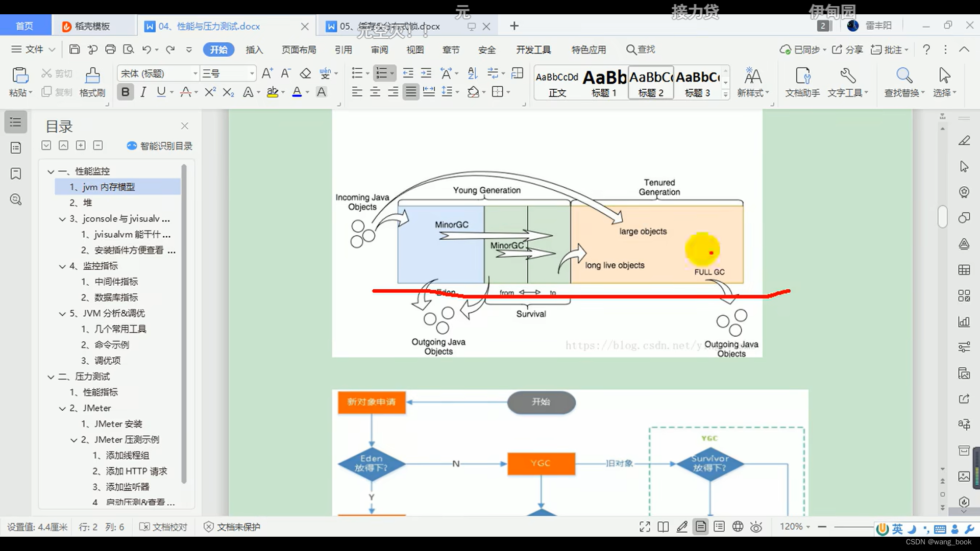
Task: Collapse the 5、JVM 分析&调优 tree node
Action: (62, 314)
